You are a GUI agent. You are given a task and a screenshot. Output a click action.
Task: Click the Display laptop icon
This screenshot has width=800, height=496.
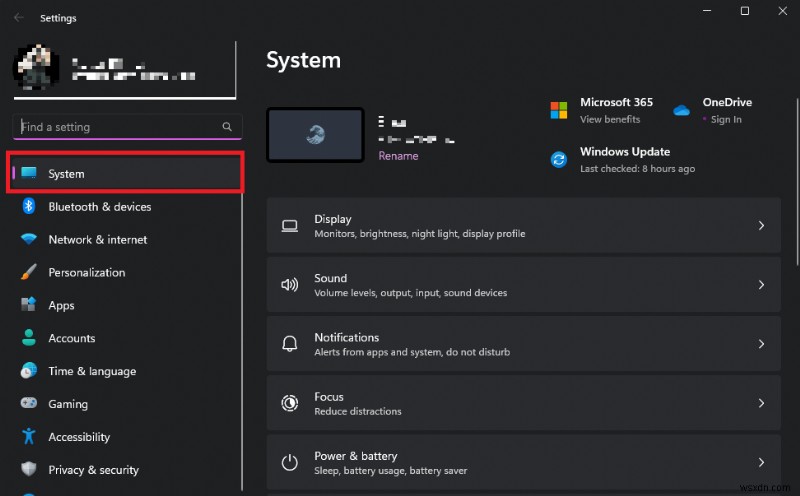[x=290, y=226]
